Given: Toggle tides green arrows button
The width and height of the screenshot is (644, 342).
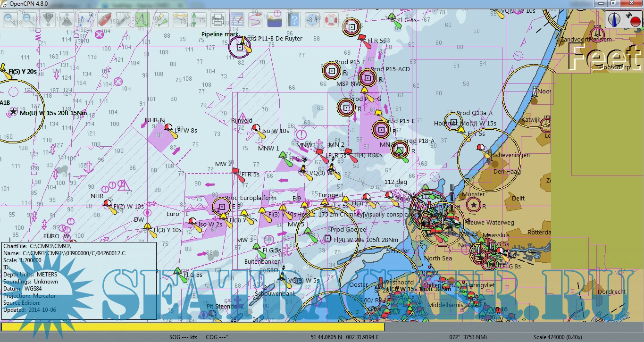Looking at the screenshot, I should click(199, 20).
